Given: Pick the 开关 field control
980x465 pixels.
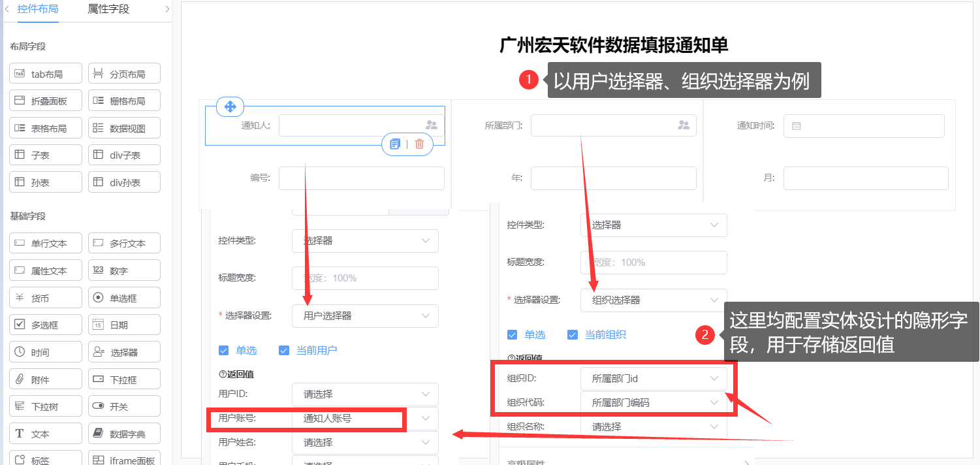Looking at the screenshot, I should tap(124, 406).
